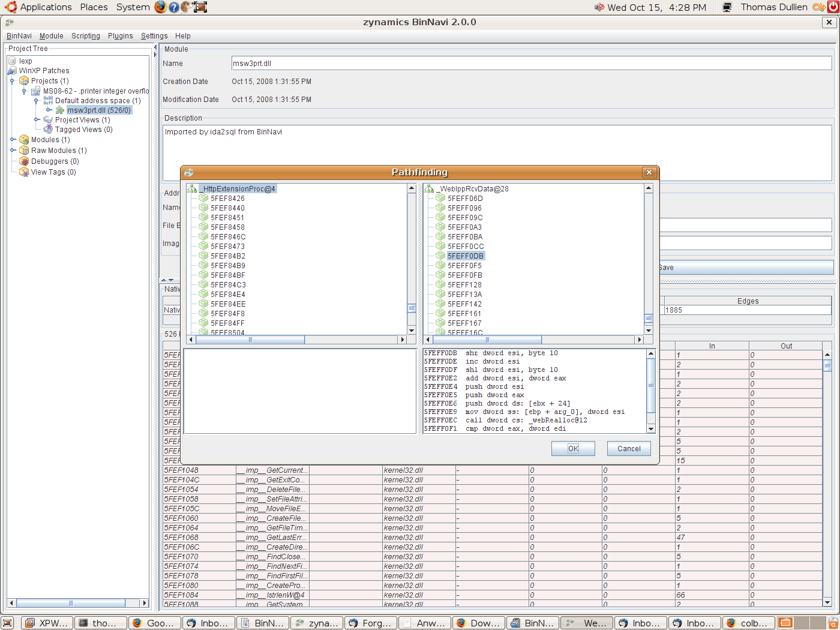
Task: Click the Help launcher icon in top panel
Action: click(173, 7)
